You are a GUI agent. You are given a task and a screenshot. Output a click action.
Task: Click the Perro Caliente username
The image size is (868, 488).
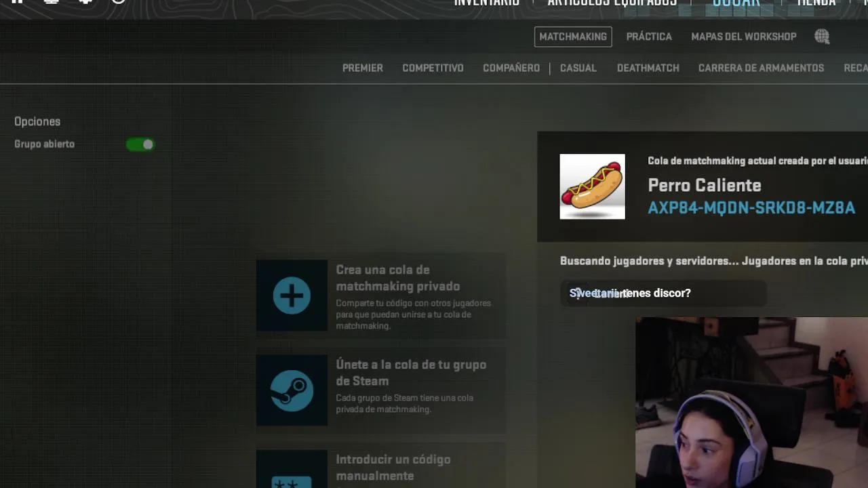[x=705, y=185]
